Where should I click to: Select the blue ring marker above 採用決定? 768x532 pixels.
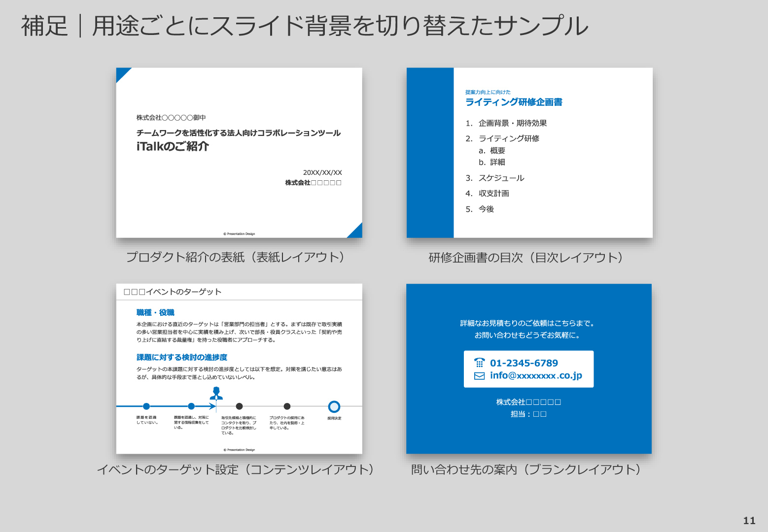tap(334, 406)
